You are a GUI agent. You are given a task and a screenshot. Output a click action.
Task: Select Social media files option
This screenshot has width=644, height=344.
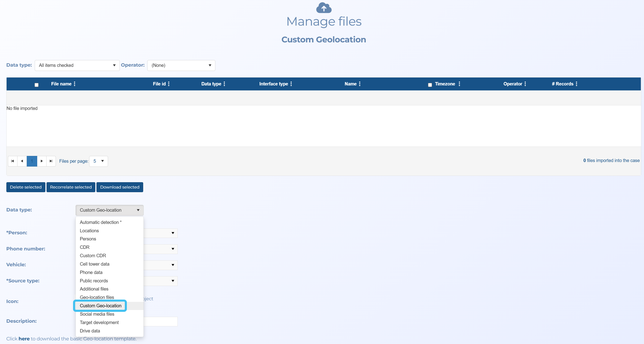97,314
